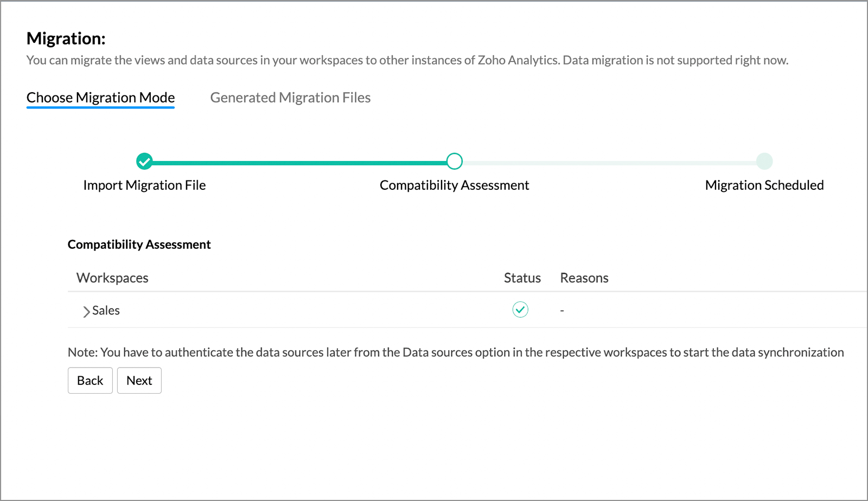Select the Choose Migration Mode tab

tap(100, 98)
